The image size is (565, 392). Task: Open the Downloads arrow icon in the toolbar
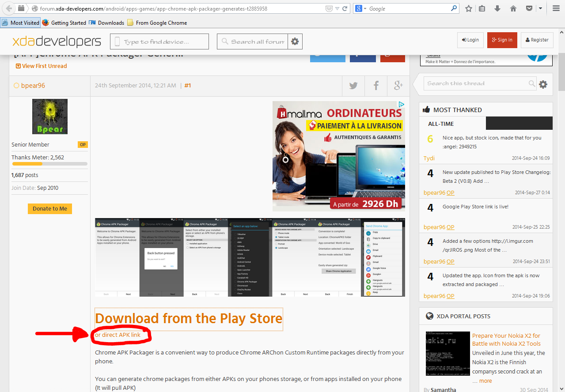click(497, 8)
